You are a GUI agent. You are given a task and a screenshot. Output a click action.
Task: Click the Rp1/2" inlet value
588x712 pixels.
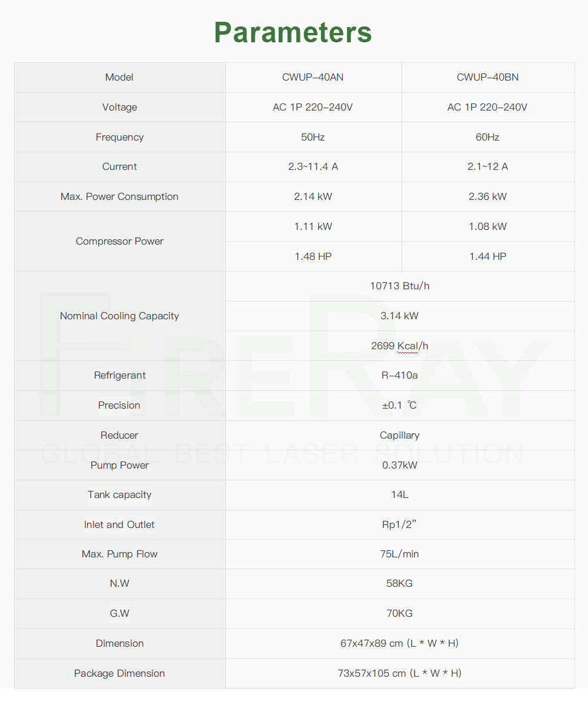click(399, 524)
